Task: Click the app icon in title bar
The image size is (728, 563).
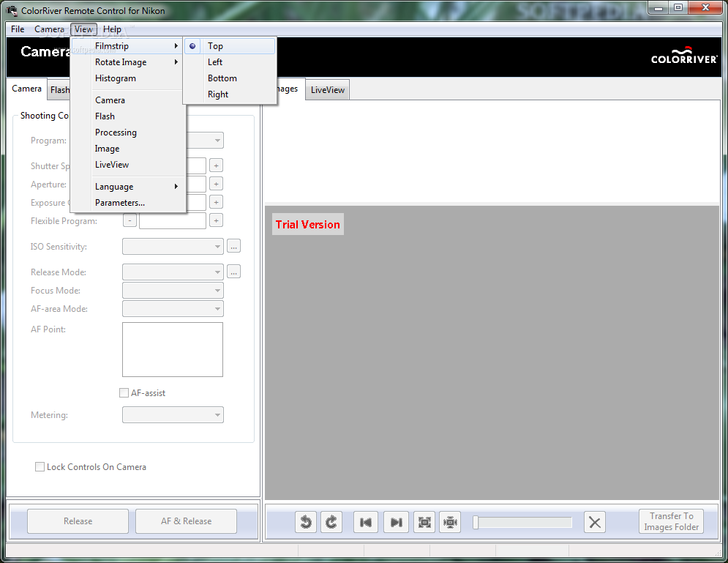Action: point(12,10)
